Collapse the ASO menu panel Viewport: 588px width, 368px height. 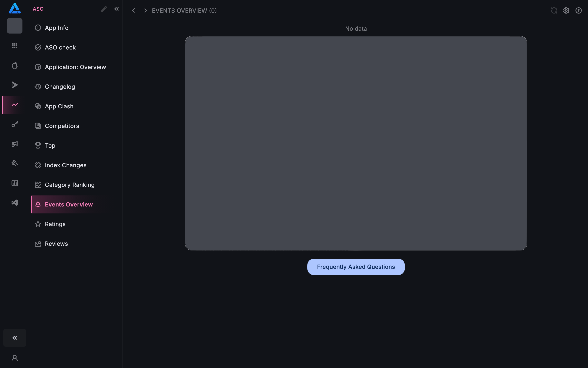(x=116, y=9)
